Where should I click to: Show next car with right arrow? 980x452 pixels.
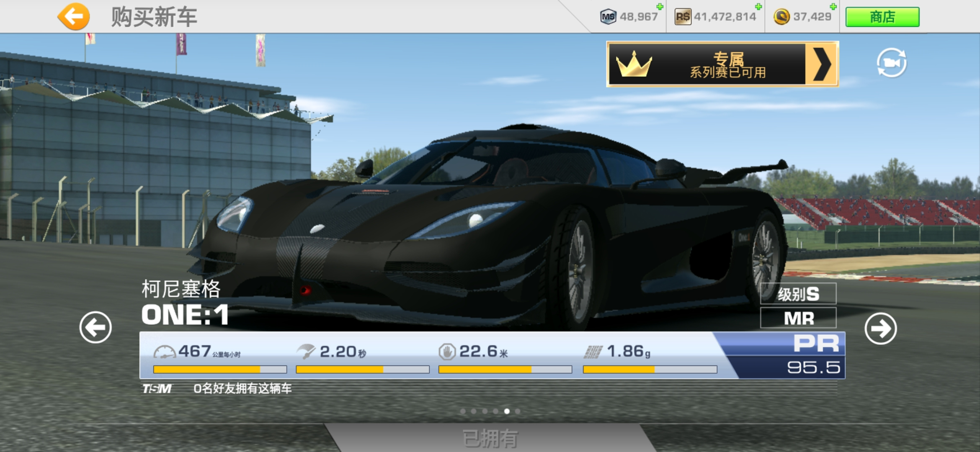pos(881,329)
